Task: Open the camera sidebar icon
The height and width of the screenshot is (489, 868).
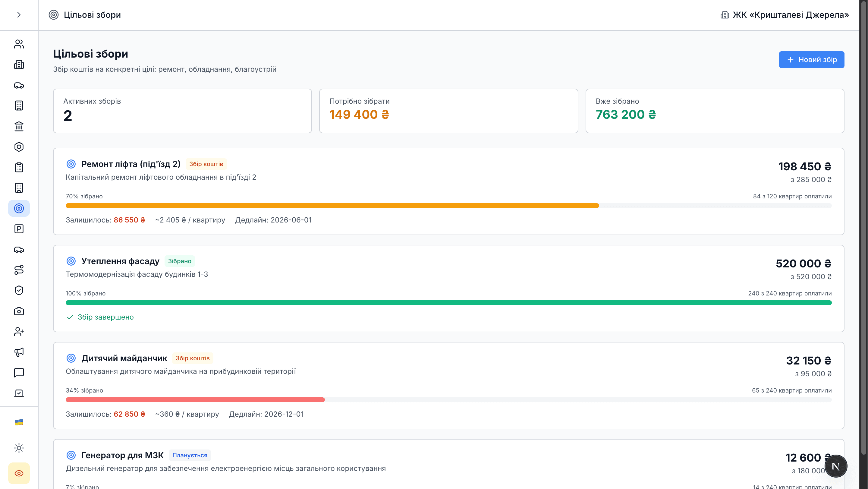Action: tap(19, 311)
